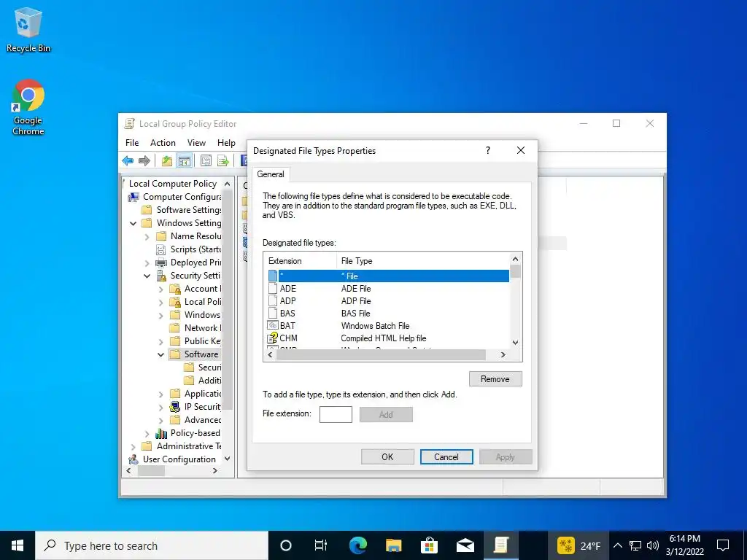747x560 pixels.
Task: Open Microsoft Store from the taskbar
Action: pos(429,545)
